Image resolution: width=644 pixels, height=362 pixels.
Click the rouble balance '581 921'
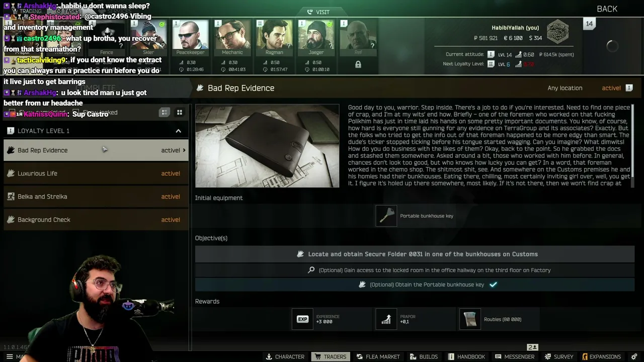486,38
